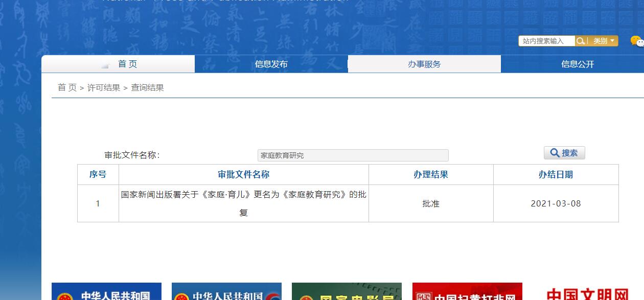Click the 办结日期 column header
This screenshot has width=644, height=300.
pyautogui.click(x=556, y=174)
